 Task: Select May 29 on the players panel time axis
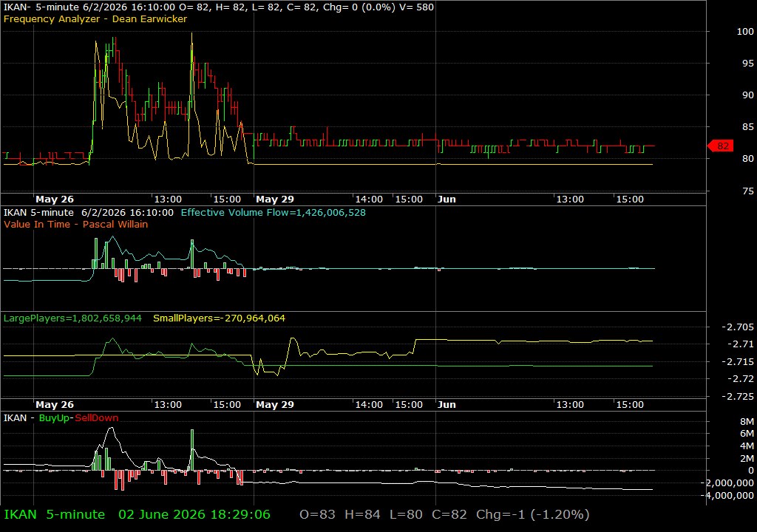(x=275, y=405)
